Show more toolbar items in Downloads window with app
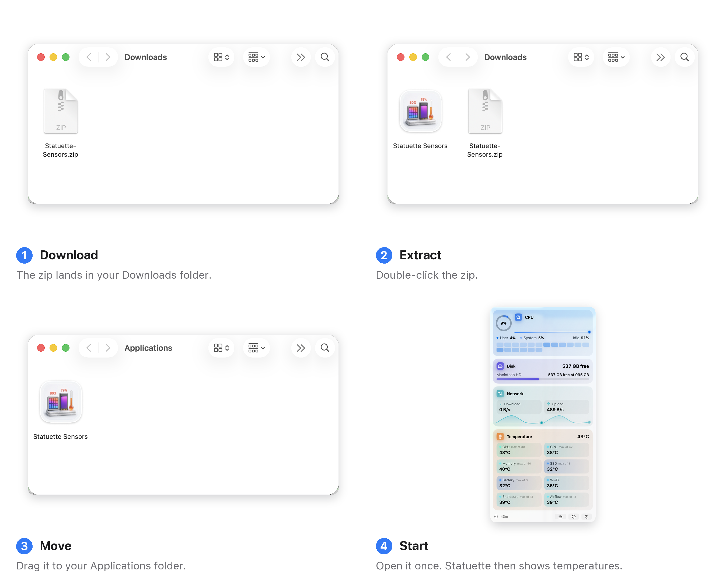This screenshot has width=726, height=588. 660,57
